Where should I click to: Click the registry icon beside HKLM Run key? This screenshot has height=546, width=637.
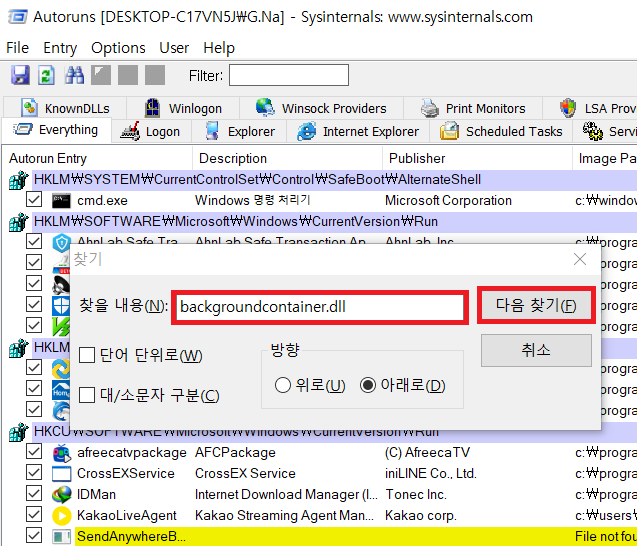click(x=19, y=221)
